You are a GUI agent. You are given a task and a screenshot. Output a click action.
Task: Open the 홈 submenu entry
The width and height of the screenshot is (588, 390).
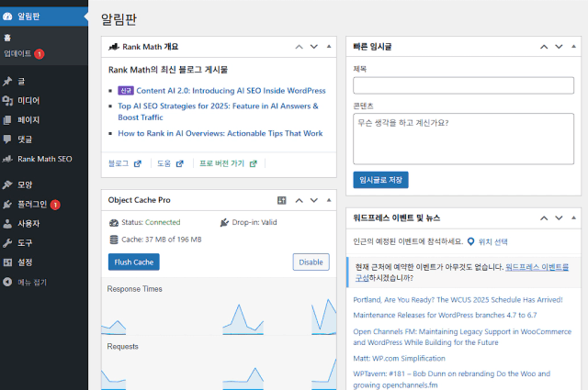(7, 38)
